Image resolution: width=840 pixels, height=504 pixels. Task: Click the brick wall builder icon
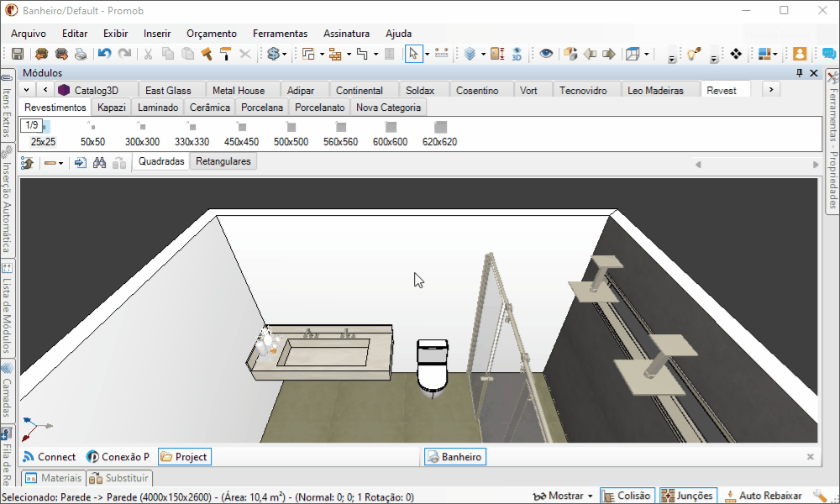[335, 54]
